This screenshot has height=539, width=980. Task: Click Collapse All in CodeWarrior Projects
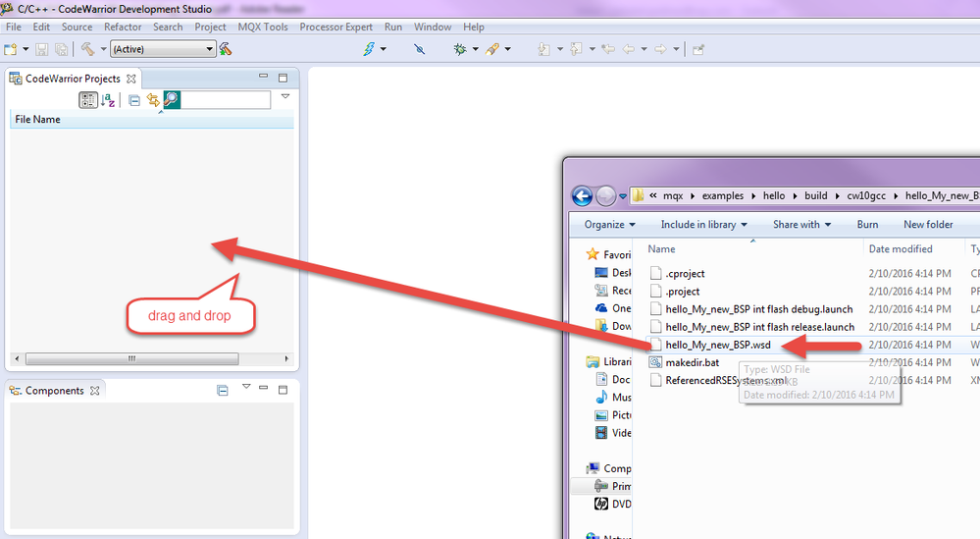[x=133, y=100]
